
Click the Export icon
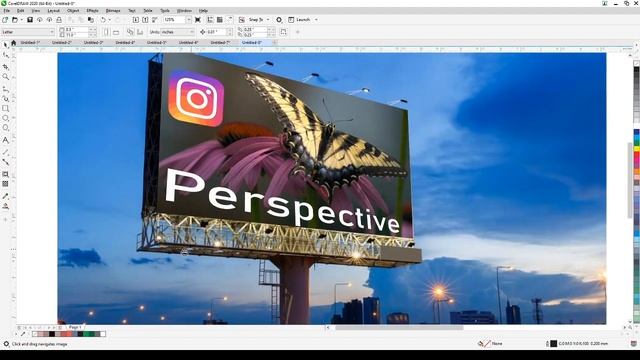click(x=145, y=20)
